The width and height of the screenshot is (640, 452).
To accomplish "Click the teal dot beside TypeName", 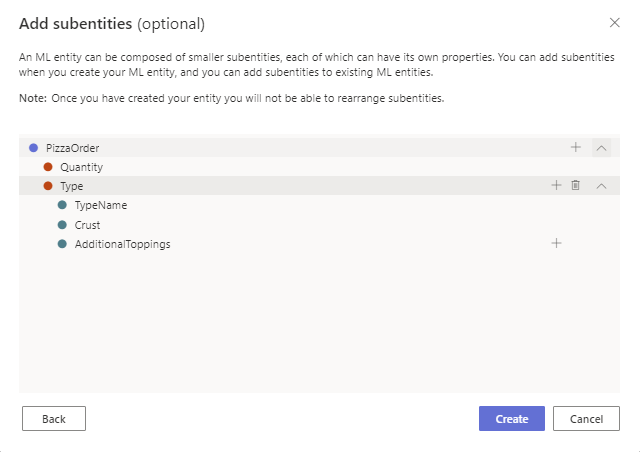I will [x=62, y=205].
